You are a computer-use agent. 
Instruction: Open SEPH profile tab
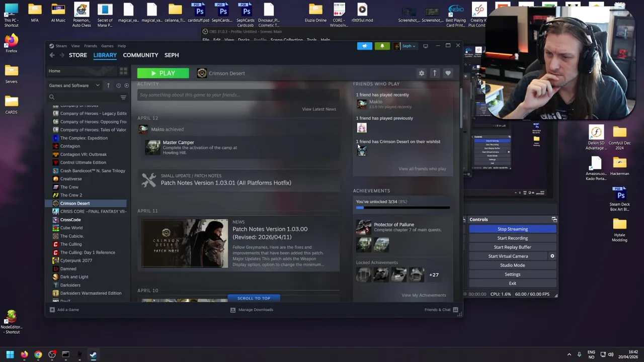pos(172,55)
